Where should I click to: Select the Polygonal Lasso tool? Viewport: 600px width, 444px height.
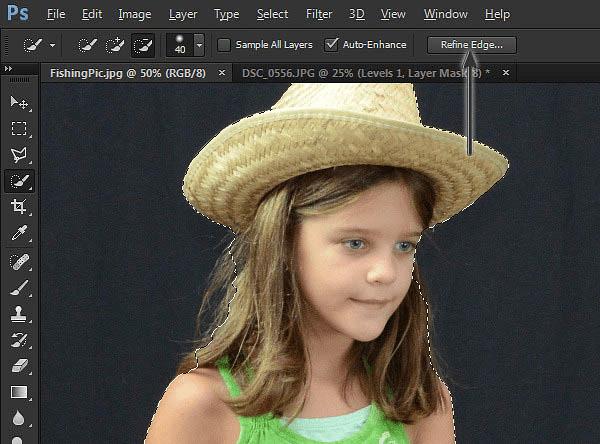coord(19,155)
